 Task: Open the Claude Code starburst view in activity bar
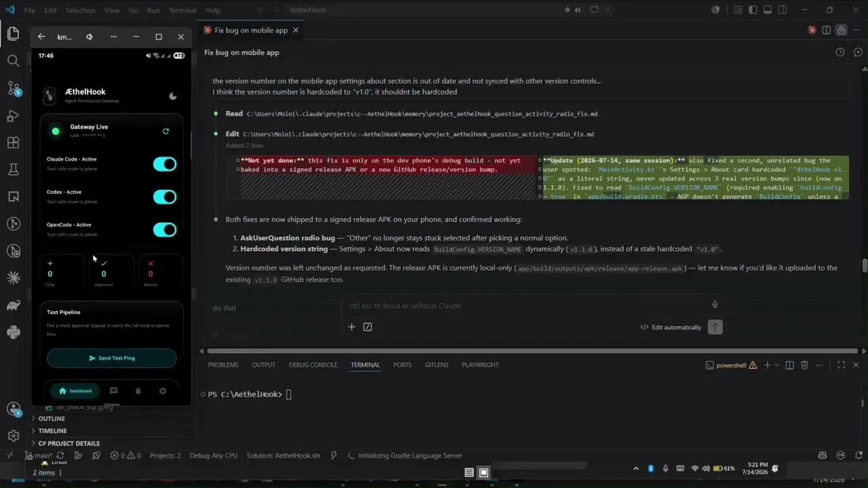point(13,277)
